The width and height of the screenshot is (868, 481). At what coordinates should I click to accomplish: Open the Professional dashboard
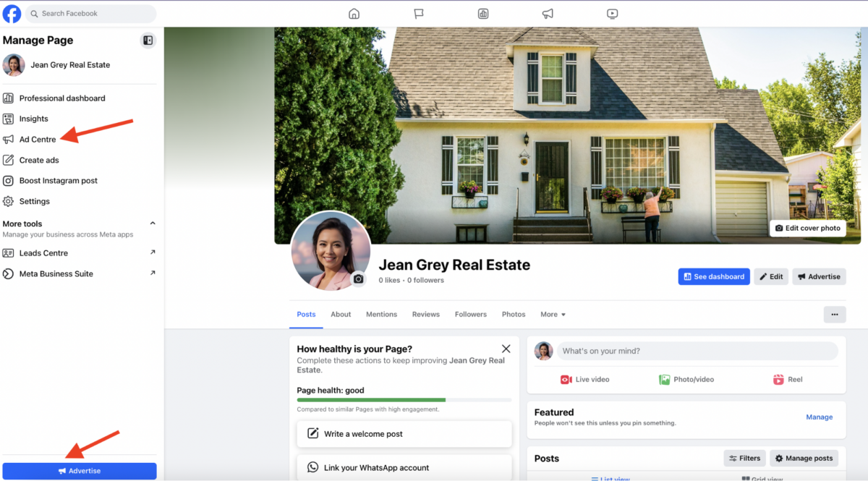pyautogui.click(x=61, y=98)
